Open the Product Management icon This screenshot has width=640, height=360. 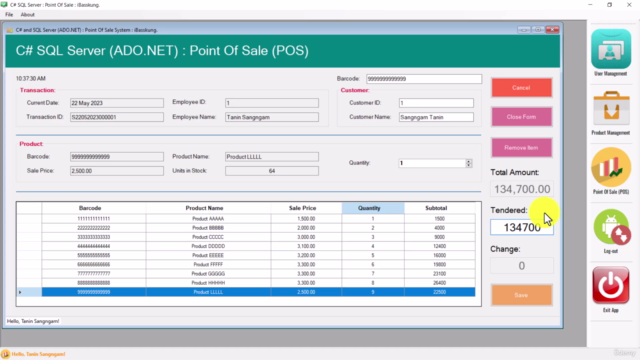pyautogui.click(x=611, y=108)
